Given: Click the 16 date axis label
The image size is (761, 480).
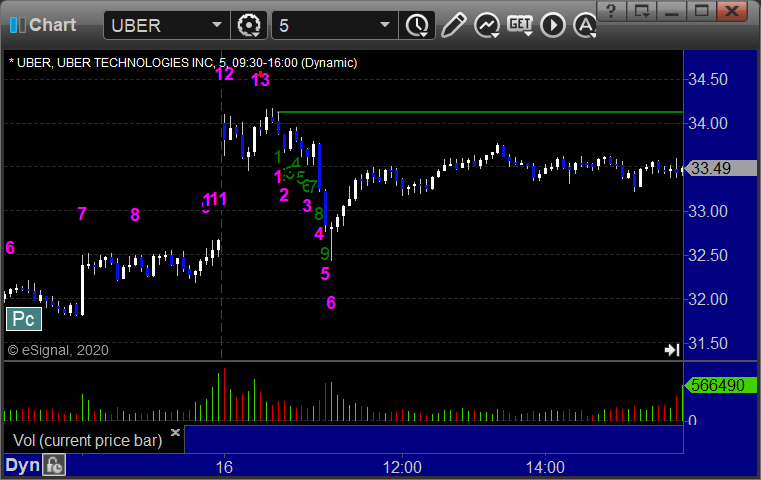Looking at the screenshot, I should pos(224,467).
